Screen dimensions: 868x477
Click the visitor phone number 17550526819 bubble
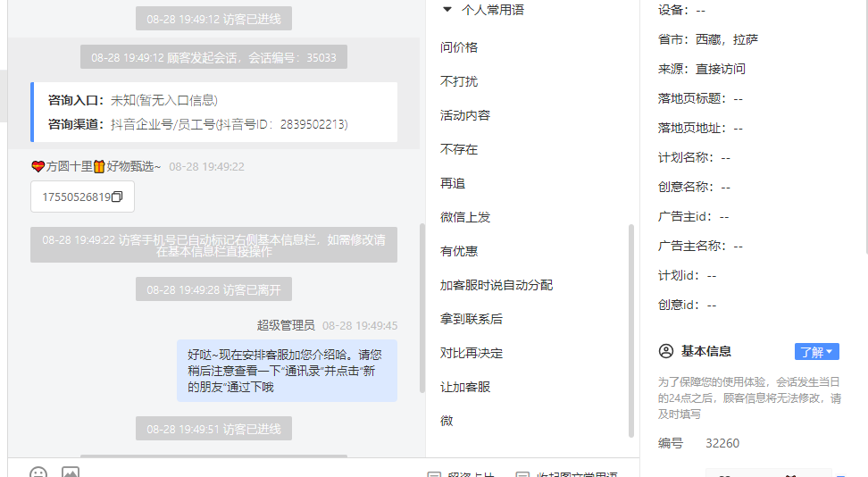(82, 197)
